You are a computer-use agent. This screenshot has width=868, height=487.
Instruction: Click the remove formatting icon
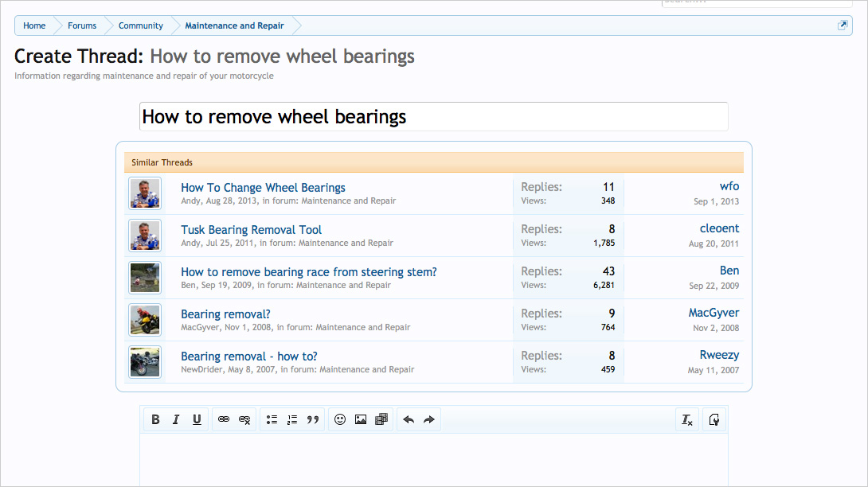click(686, 419)
